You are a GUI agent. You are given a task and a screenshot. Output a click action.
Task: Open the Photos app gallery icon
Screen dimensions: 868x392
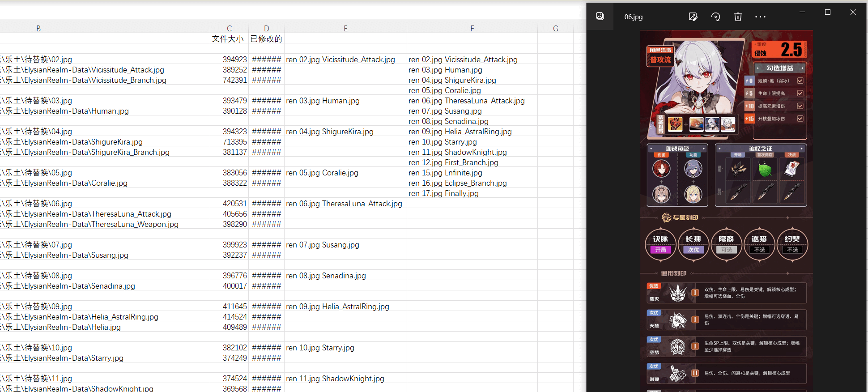(600, 17)
